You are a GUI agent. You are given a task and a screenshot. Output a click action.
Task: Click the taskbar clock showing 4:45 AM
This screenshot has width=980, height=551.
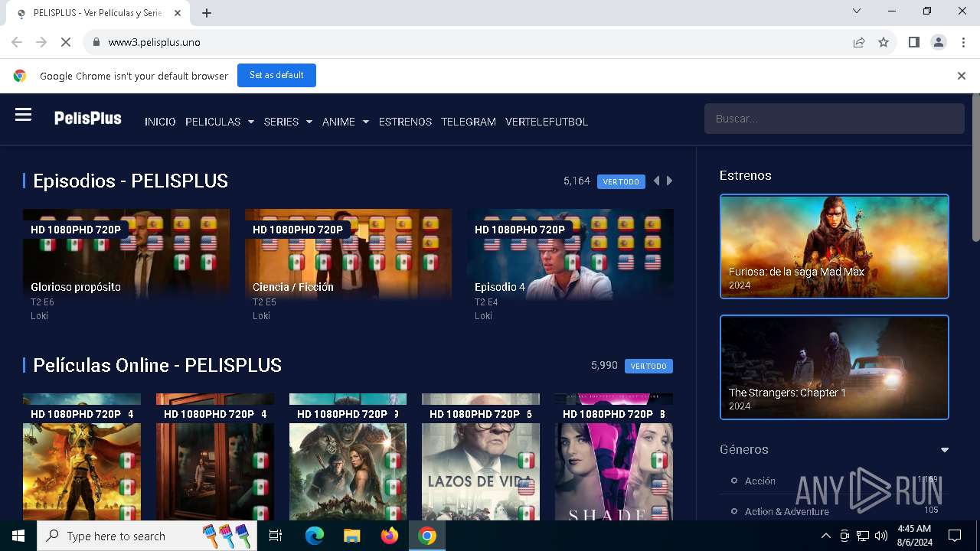click(x=913, y=536)
